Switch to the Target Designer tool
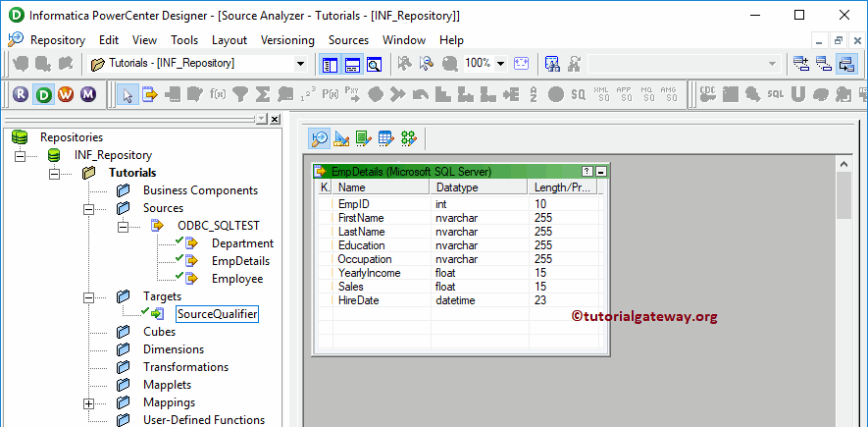The image size is (868, 427). pyautogui.click(x=341, y=138)
